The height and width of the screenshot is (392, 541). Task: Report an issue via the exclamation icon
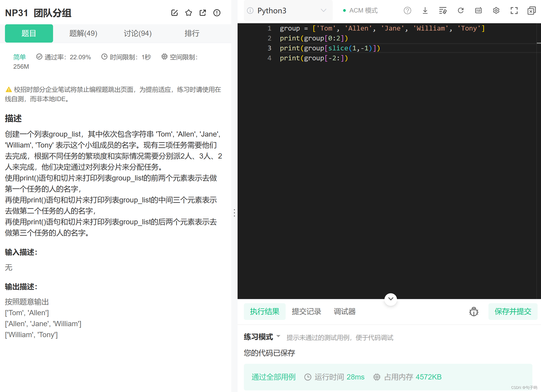[217, 13]
